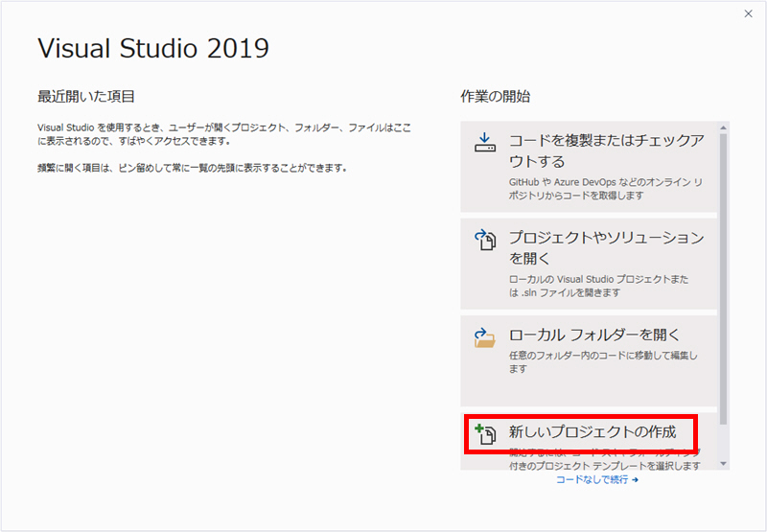Image resolution: width=767 pixels, height=532 pixels.
Task: Click the 任意のフォルダー内のコード description text
Action: [x=603, y=361]
